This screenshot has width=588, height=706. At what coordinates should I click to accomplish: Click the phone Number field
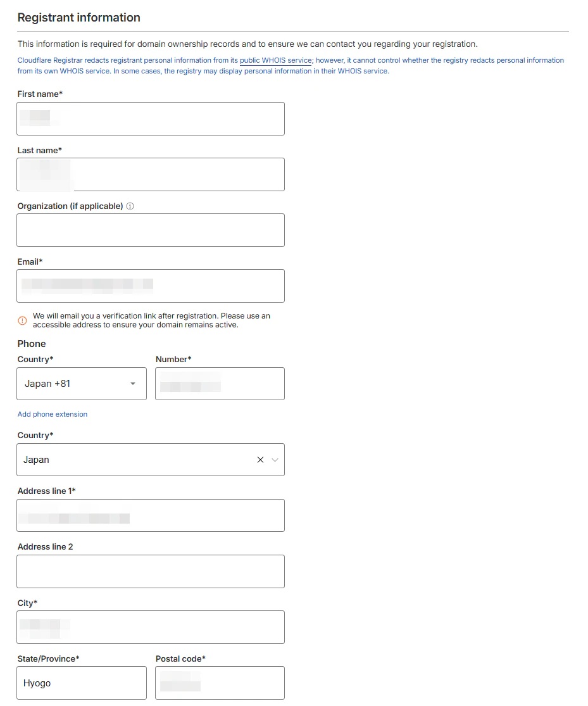[220, 384]
